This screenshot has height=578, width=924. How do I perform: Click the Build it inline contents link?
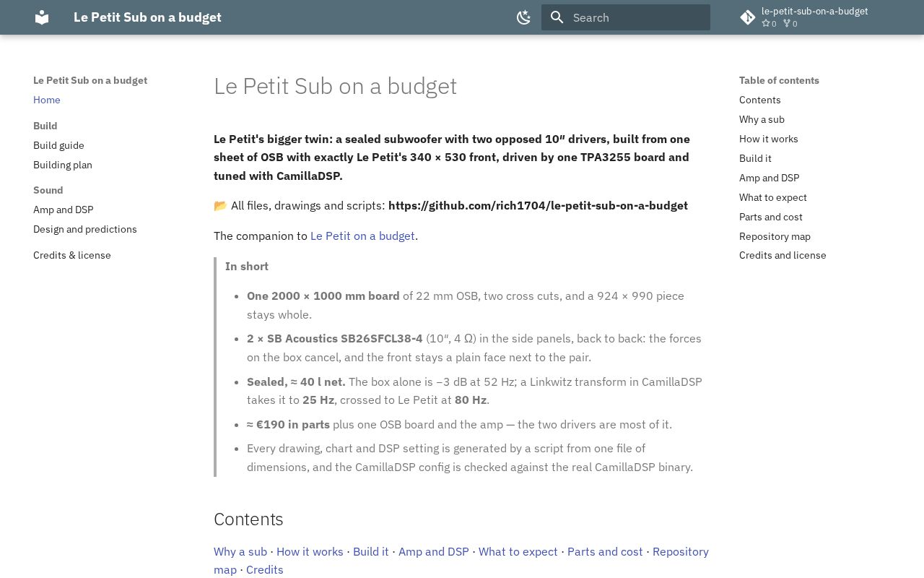pyautogui.click(x=371, y=551)
